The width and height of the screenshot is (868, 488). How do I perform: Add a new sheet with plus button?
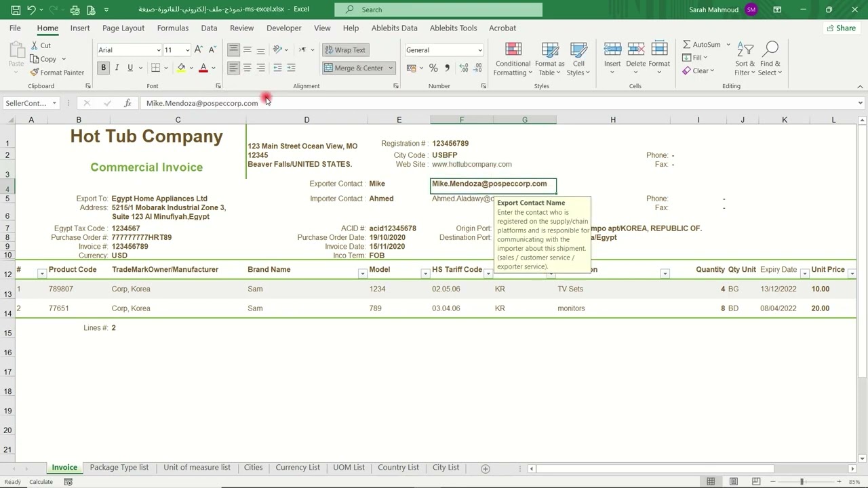(x=485, y=468)
